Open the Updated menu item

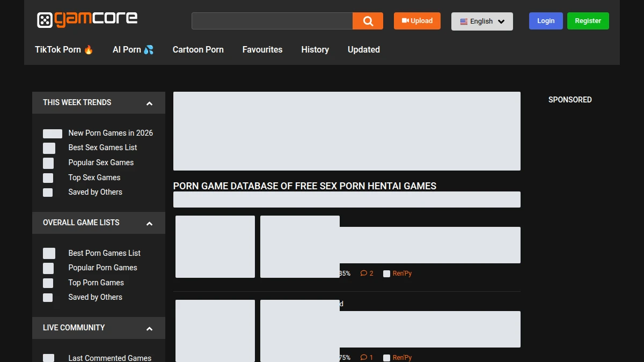(x=364, y=49)
